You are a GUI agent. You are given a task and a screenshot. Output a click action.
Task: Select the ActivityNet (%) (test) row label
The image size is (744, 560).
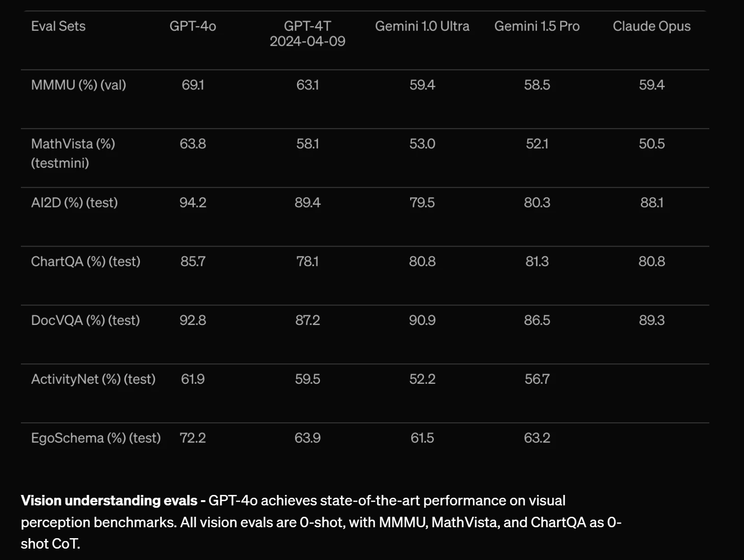click(93, 380)
